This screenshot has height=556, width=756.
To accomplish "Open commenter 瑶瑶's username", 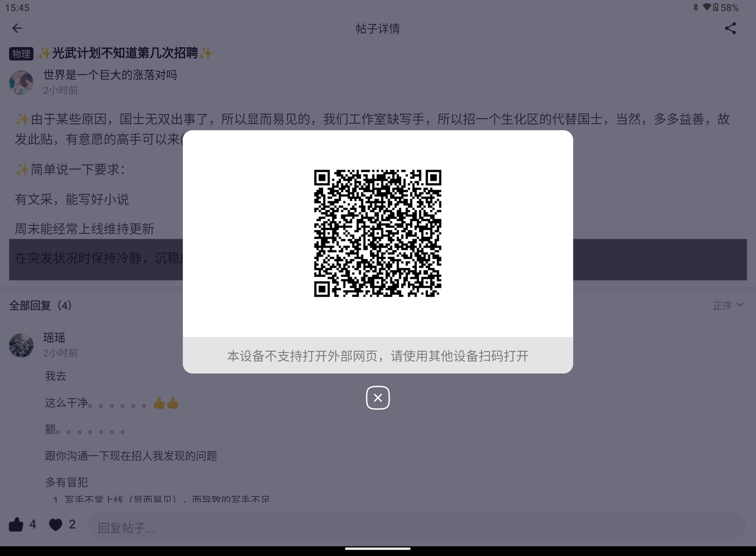I will pyautogui.click(x=54, y=337).
